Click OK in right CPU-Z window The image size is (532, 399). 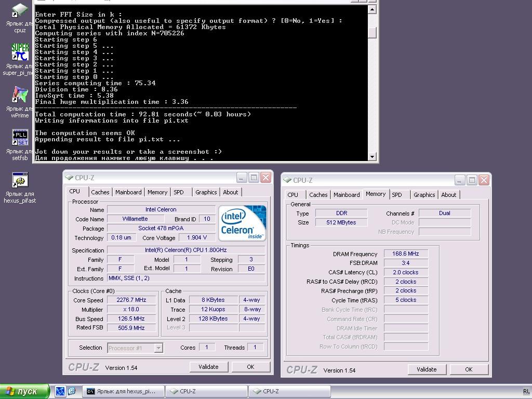click(x=469, y=369)
